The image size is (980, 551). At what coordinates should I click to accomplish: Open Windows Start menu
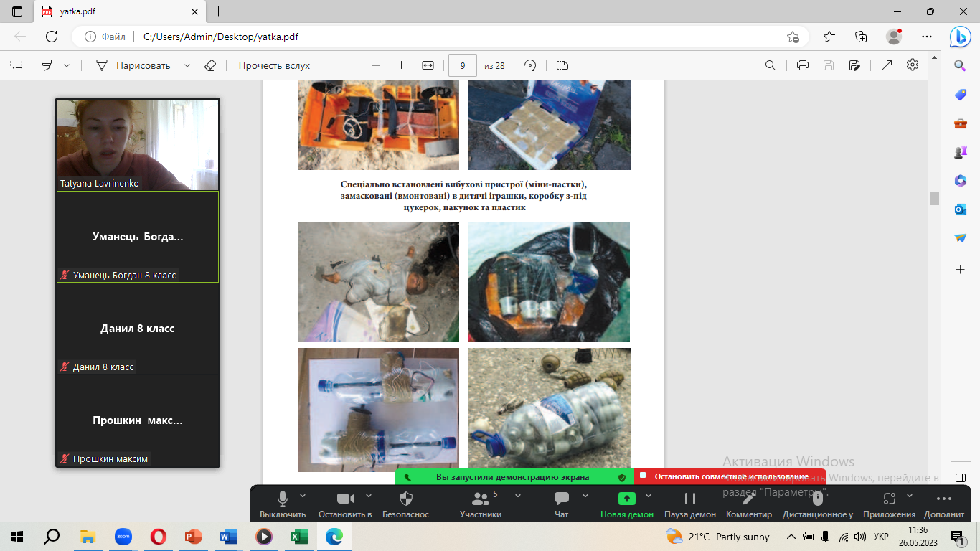[17, 536]
